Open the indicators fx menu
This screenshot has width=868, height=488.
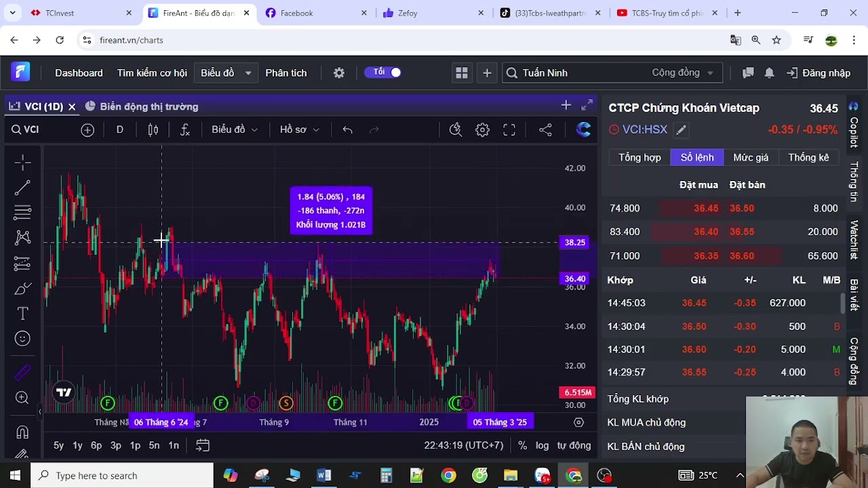pos(185,129)
